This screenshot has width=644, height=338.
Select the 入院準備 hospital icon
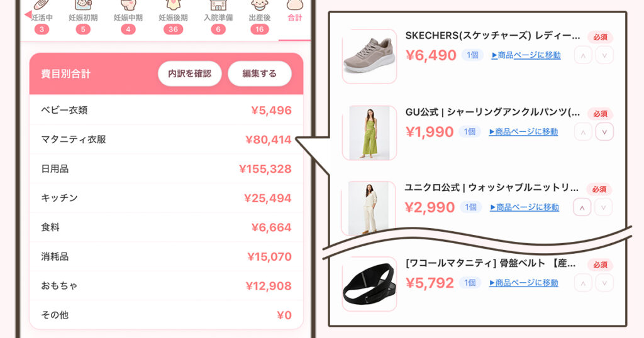pos(218,5)
